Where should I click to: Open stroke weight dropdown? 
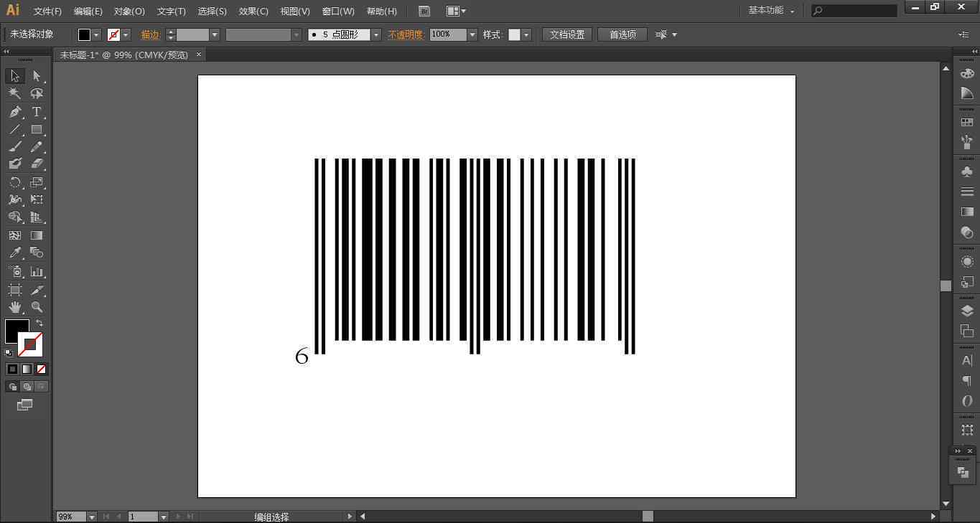click(214, 34)
